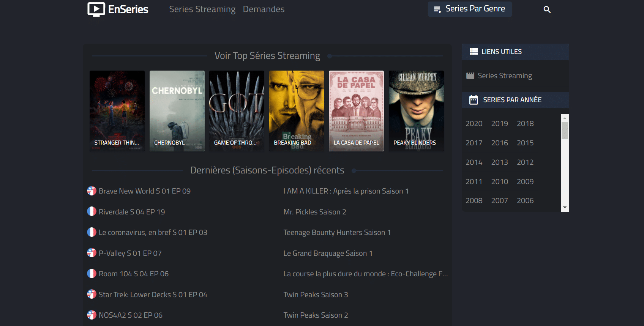The width and height of the screenshot is (644, 326).
Task: Click the Series Par Genre list icon
Action: click(x=437, y=9)
